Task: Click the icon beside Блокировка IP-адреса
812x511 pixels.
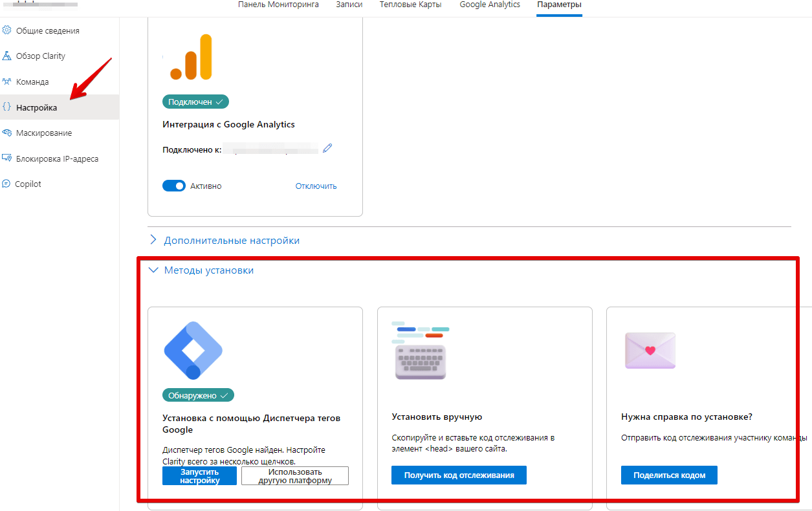Action: [x=6, y=158]
